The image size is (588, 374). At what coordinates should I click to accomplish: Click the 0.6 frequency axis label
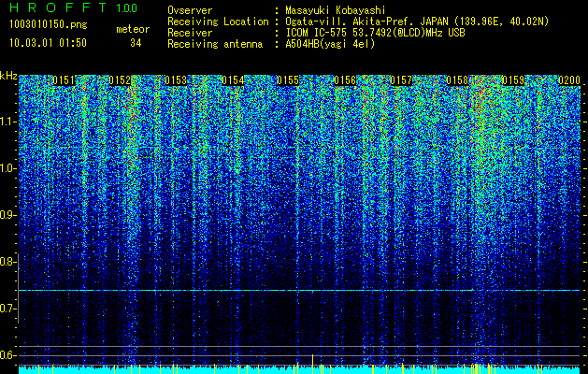pyautogui.click(x=8, y=355)
